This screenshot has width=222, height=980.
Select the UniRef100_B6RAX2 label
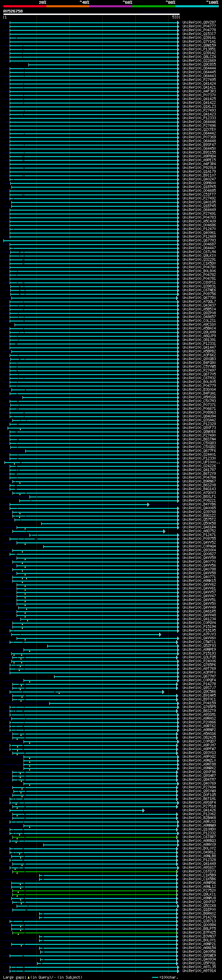199,913
